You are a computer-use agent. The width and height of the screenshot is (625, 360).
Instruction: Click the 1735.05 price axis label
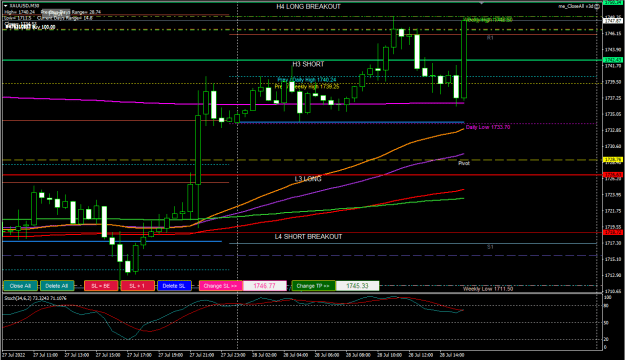(x=613, y=114)
